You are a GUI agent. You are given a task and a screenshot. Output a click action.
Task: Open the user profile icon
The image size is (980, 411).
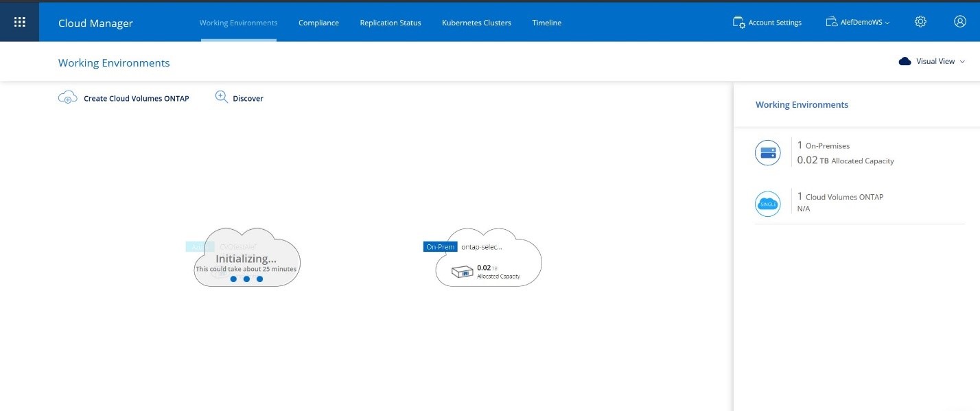960,22
